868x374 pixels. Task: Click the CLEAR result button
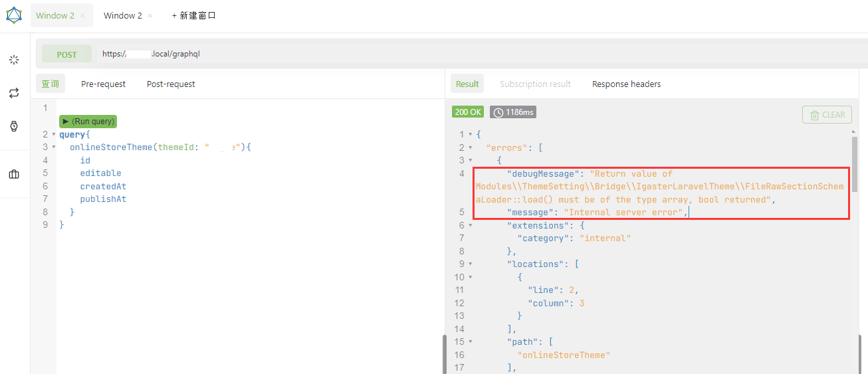[x=827, y=115]
